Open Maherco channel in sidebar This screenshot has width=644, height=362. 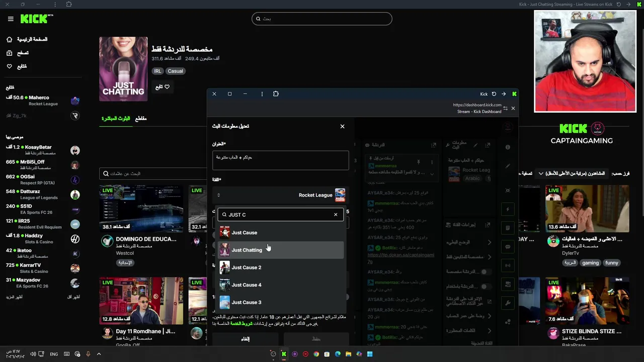click(43, 101)
